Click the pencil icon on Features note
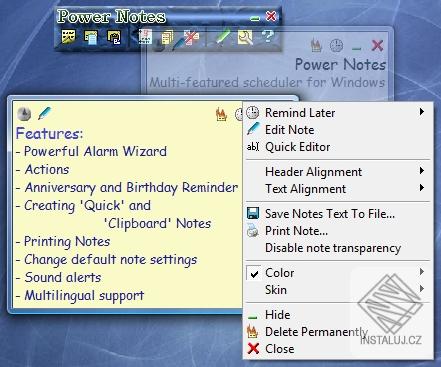The image size is (441, 367). pyautogui.click(x=45, y=113)
